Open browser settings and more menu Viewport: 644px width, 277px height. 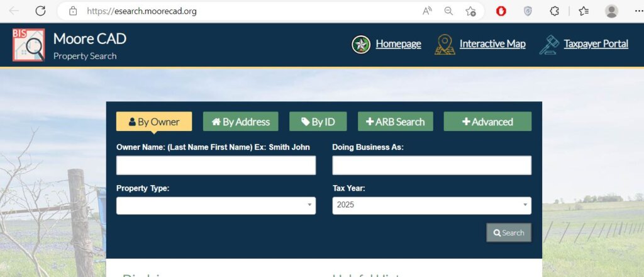tap(638, 11)
